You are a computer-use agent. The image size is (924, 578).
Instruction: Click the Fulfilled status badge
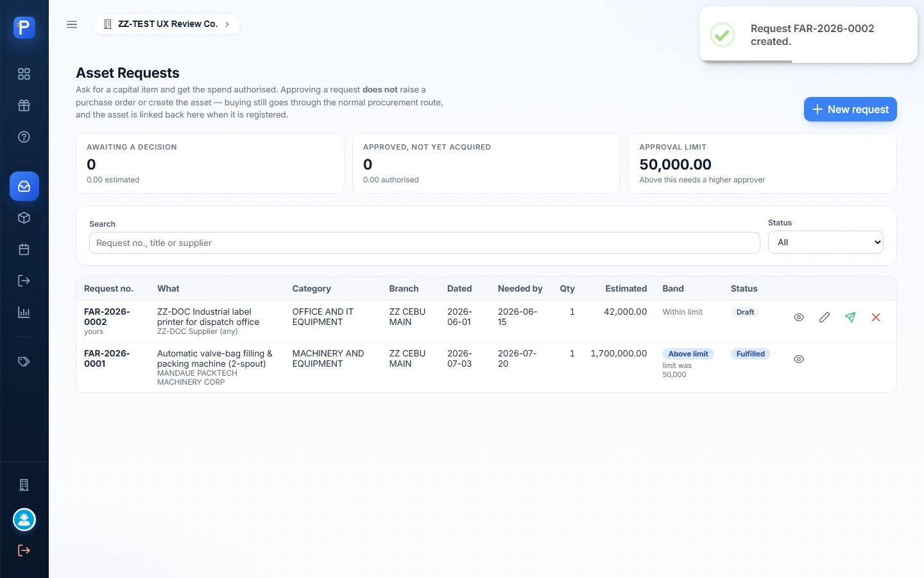[x=750, y=354]
